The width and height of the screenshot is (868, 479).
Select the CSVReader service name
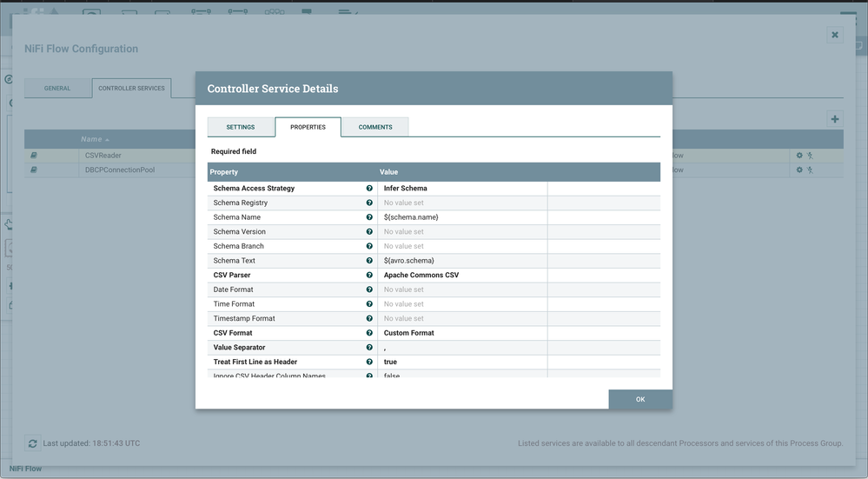[103, 156]
